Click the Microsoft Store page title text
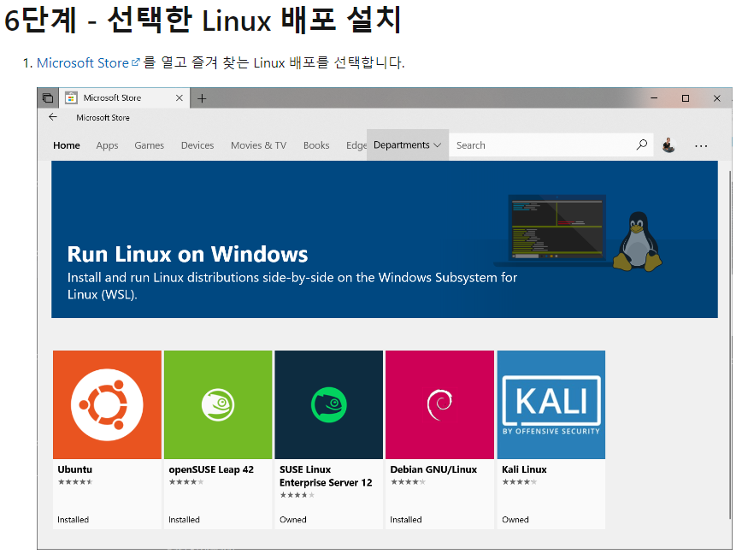This screenshot has width=742, height=560. (103, 117)
